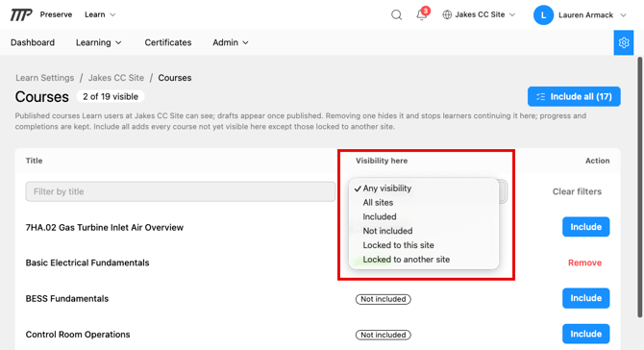Click the 2 of 19 visible badge
This screenshot has width=644, height=350.
tap(111, 96)
